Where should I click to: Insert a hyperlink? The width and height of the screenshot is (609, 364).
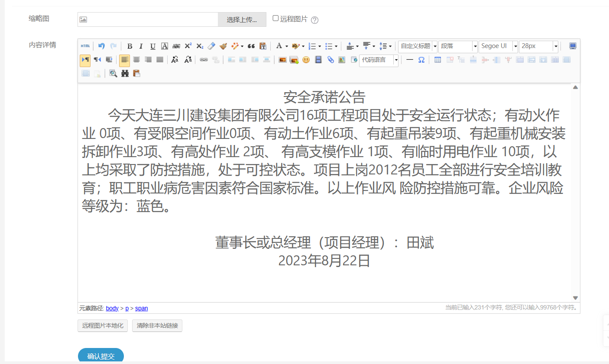pos(204,60)
